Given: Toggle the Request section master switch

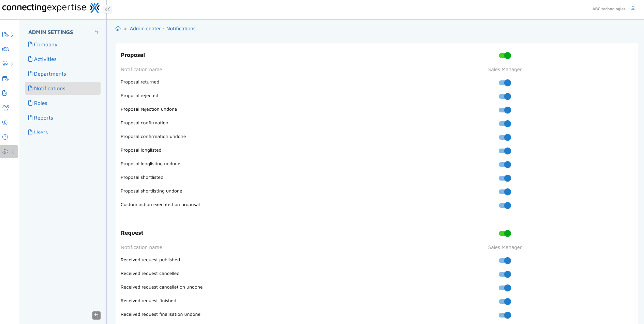Looking at the screenshot, I should [x=505, y=233].
